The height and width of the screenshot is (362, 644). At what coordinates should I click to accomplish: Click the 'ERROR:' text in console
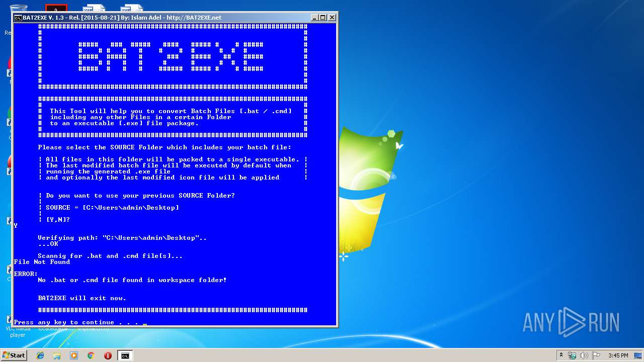(x=26, y=274)
